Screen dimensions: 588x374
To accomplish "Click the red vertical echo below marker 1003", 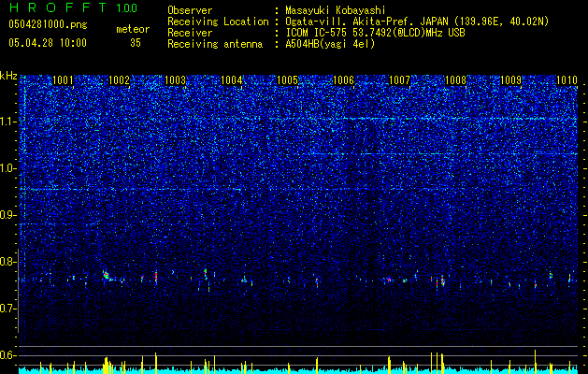I will click(x=156, y=277).
